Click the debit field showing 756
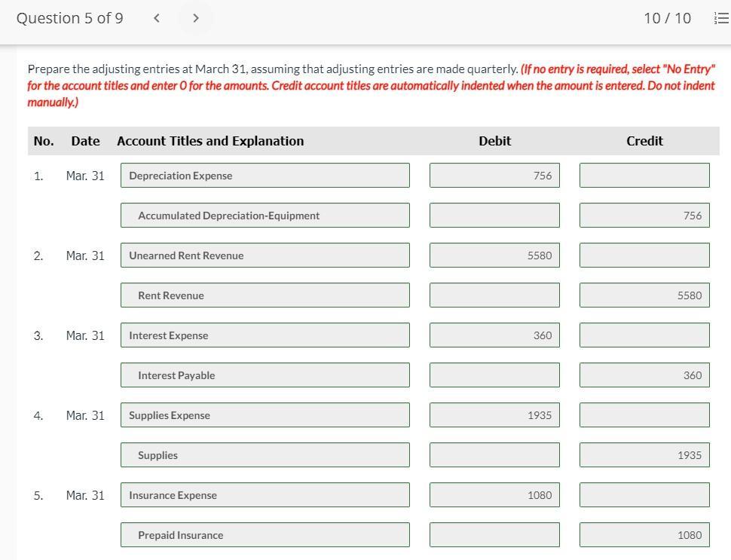This screenshot has width=731, height=560. pos(494,176)
